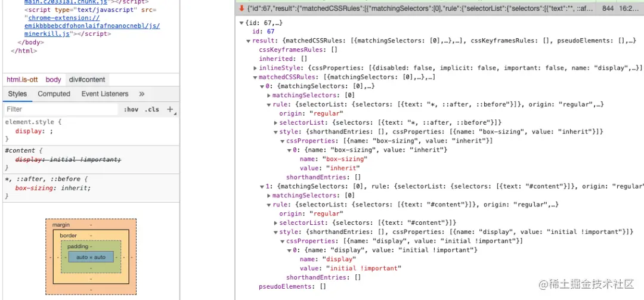Collapse rule node for "#content" selectorList
Image resolution: width=644 pixels, height=300 pixels.
pyautogui.click(x=268, y=205)
